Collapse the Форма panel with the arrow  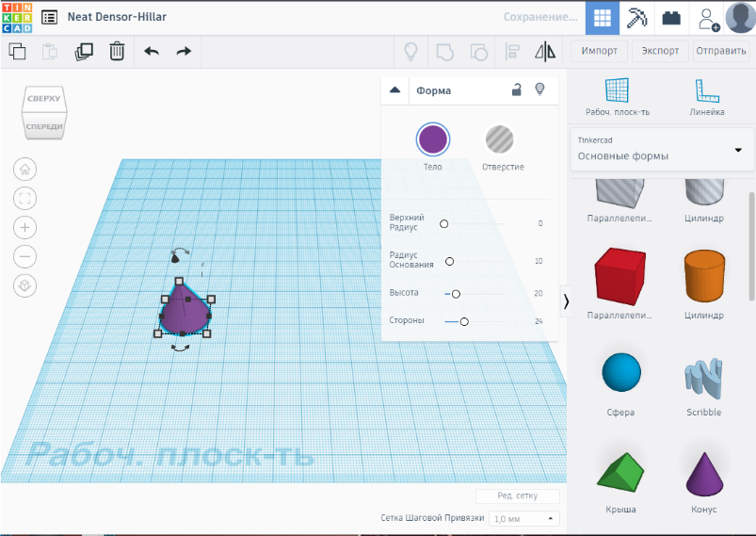click(395, 90)
